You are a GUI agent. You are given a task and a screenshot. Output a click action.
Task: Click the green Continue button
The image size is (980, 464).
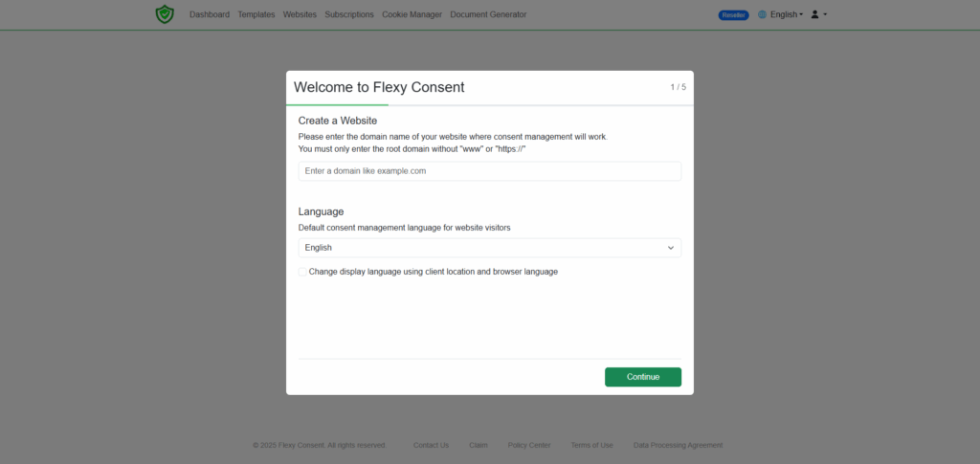coord(643,377)
